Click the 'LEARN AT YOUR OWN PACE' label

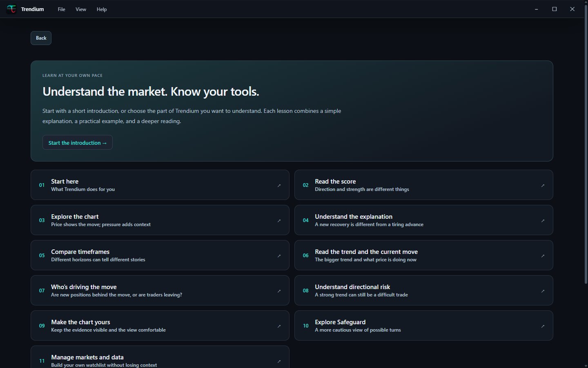72,76
